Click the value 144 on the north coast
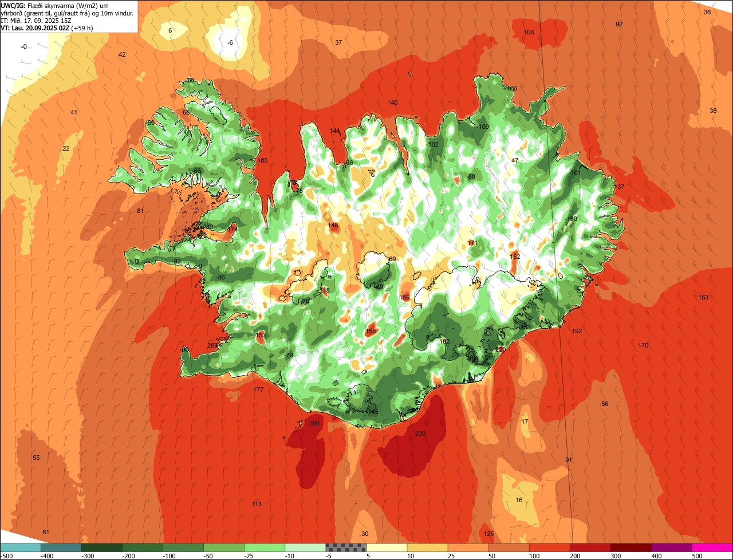This screenshot has height=560, width=733. (x=335, y=131)
